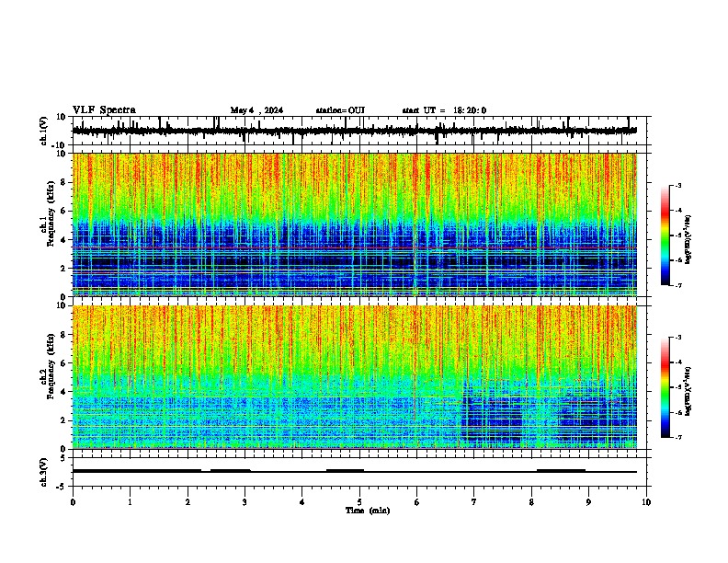Click the "-3" tick on the ch.2 colorbar
This screenshot has height=563, width=728.
(x=678, y=338)
